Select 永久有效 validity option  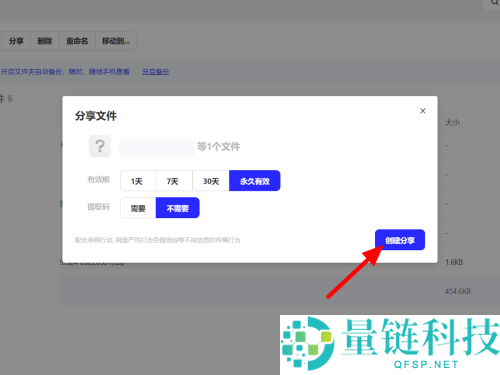point(255,181)
